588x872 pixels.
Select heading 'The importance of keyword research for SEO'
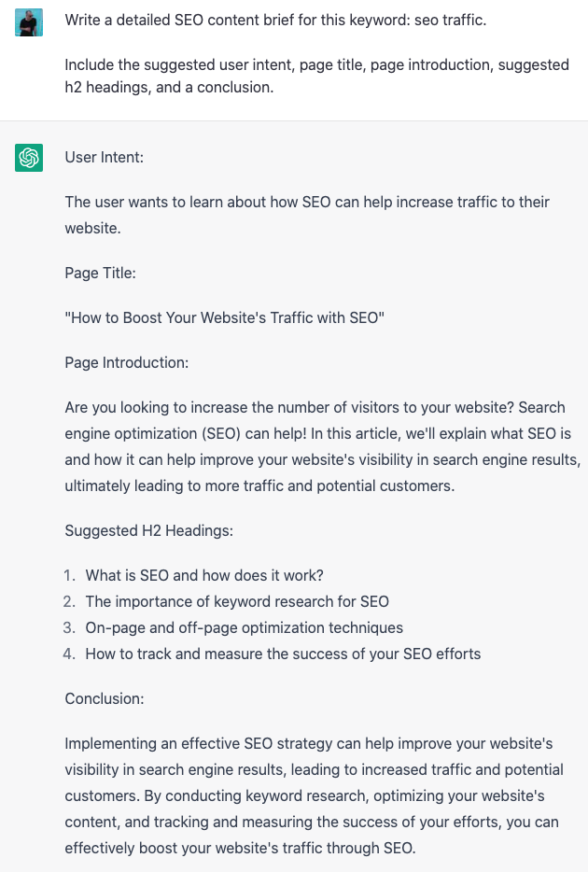(x=237, y=601)
